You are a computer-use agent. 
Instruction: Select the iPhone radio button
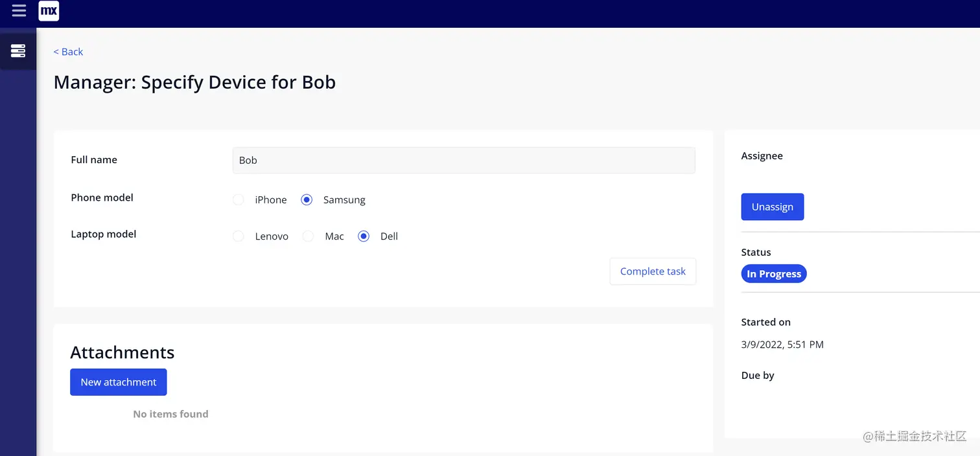point(239,199)
